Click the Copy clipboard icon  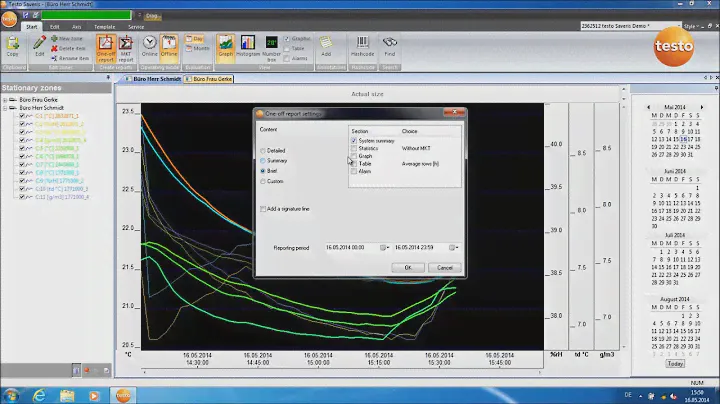pos(13,44)
